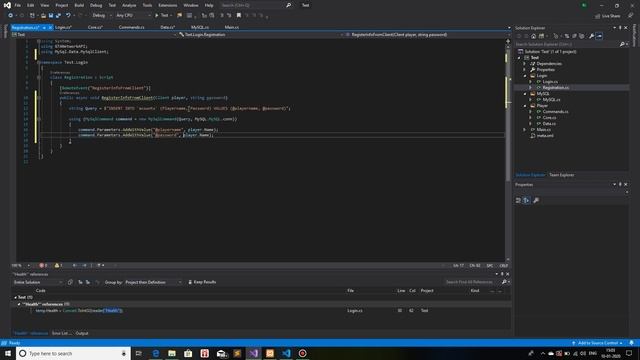Image resolution: width=640 pixels, height=360 pixels.
Task: Click the Solution Explorer search field
Action: [567, 44]
